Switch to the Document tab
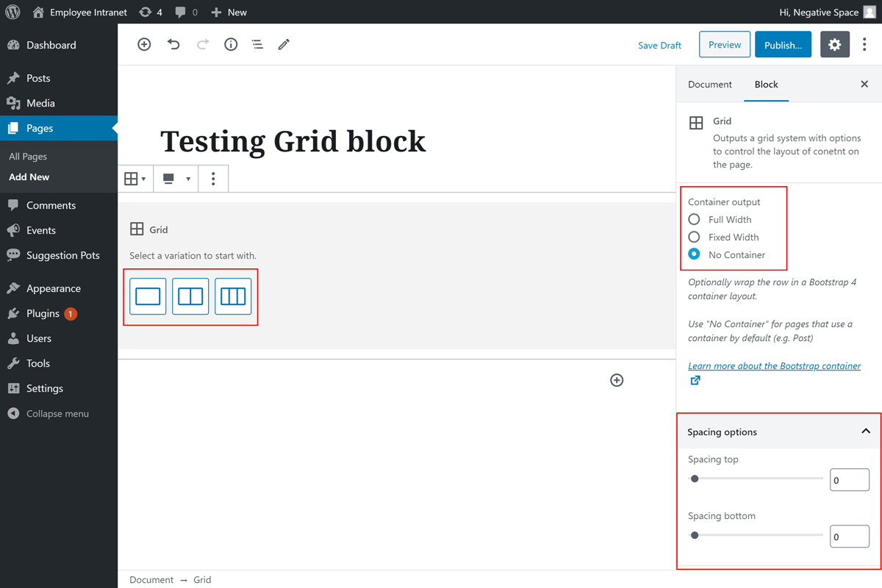Image resolution: width=882 pixels, height=588 pixels. (x=709, y=85)
